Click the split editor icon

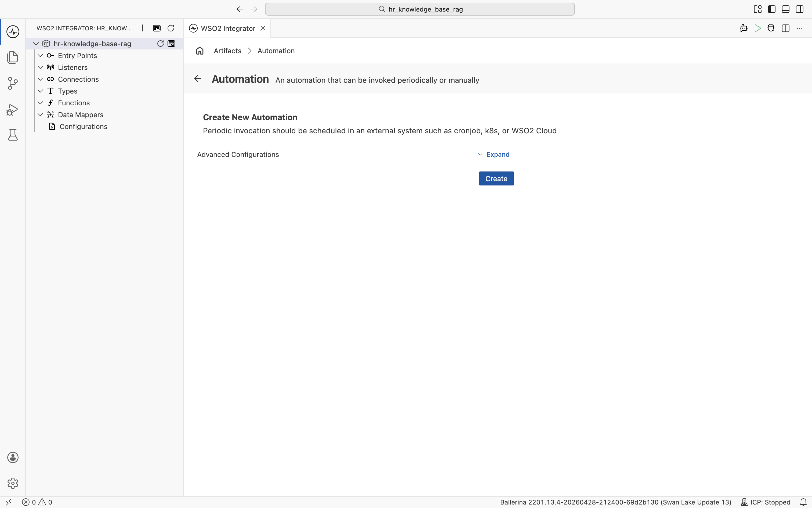click(x=785, y=28)
